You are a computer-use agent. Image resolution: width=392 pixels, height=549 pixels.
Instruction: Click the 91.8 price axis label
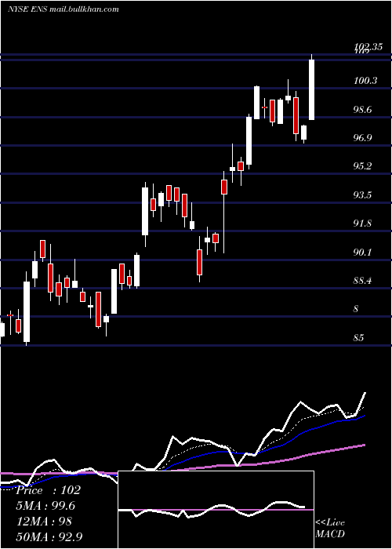[x=362, y=224]
